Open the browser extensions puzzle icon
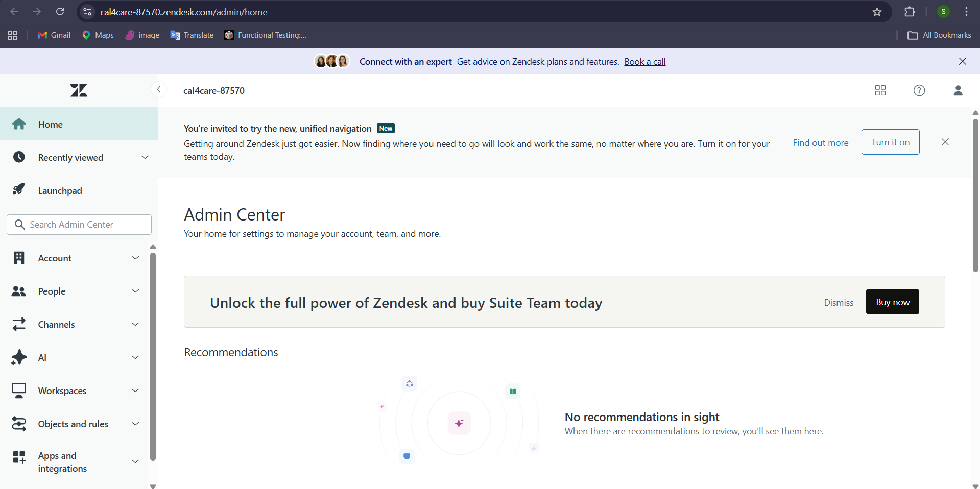 point(910,12)
